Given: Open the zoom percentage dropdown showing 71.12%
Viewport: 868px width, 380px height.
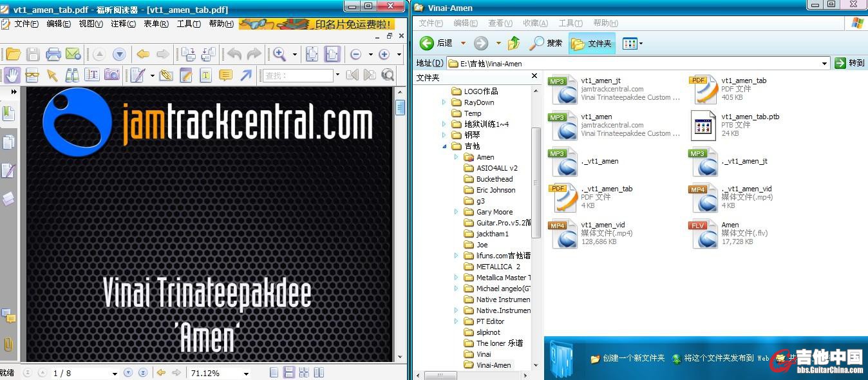Looking at the screenshot, I should coord(246,374).
